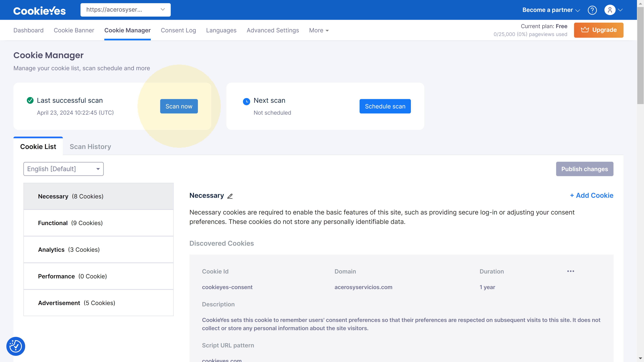This screenshot has width=644, height=362.
Task: Click the + Add Cookie link
Action: coord(592,195)
